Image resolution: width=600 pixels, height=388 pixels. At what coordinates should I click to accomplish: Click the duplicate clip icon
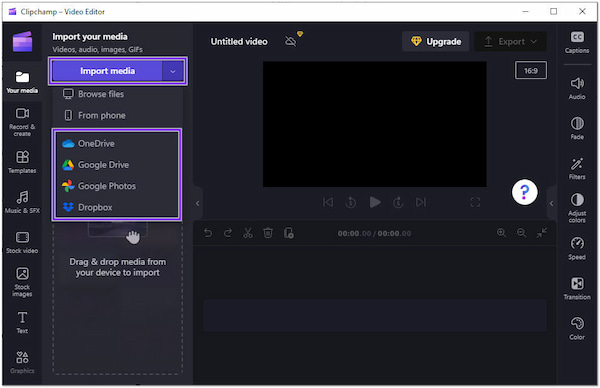289,233
